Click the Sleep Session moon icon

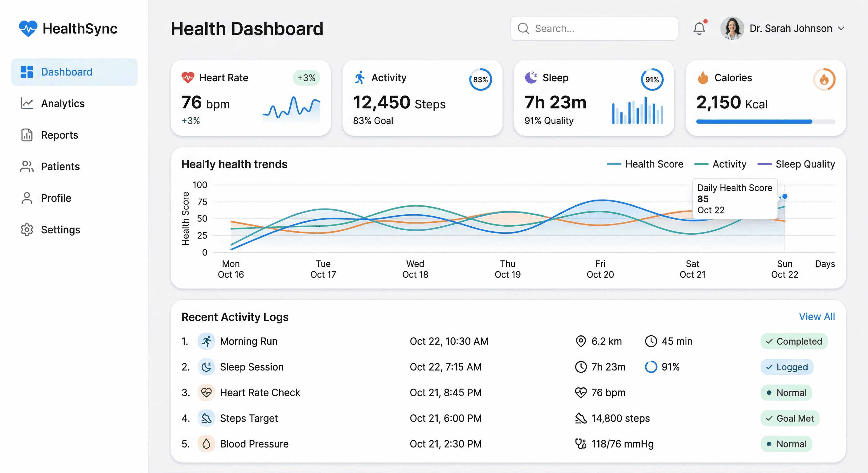(206, 367)
